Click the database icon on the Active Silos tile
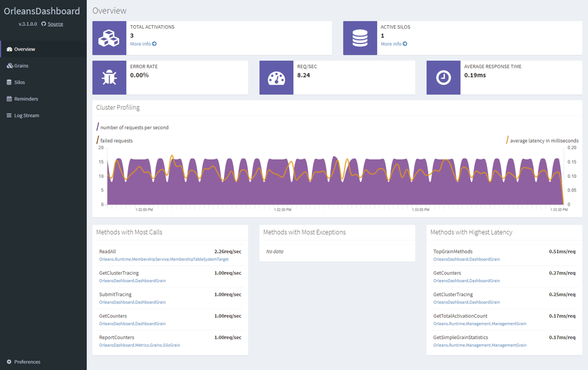Screen dimensions: 588x370 pyautogui.click(x=360, y=38)
